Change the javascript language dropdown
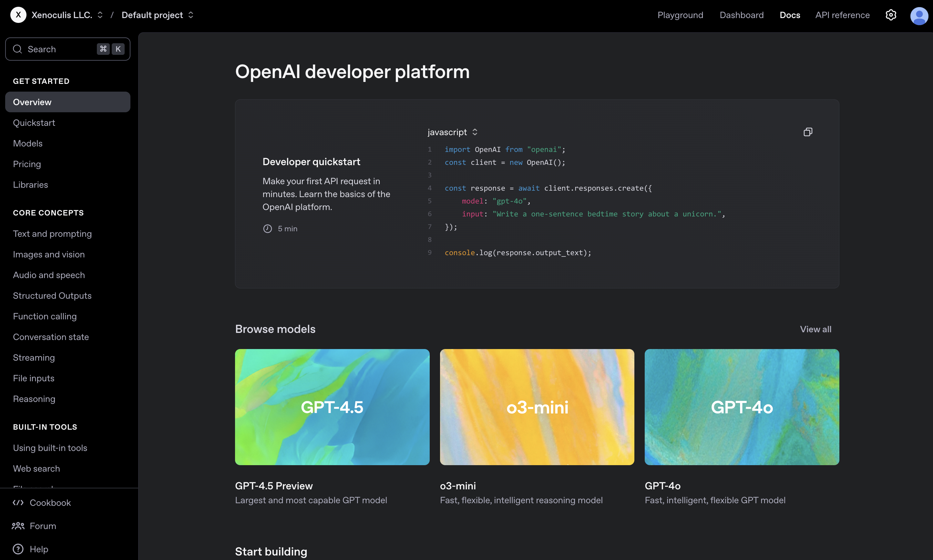The width and height of the screenshot is (933, 560). point(452,132)
